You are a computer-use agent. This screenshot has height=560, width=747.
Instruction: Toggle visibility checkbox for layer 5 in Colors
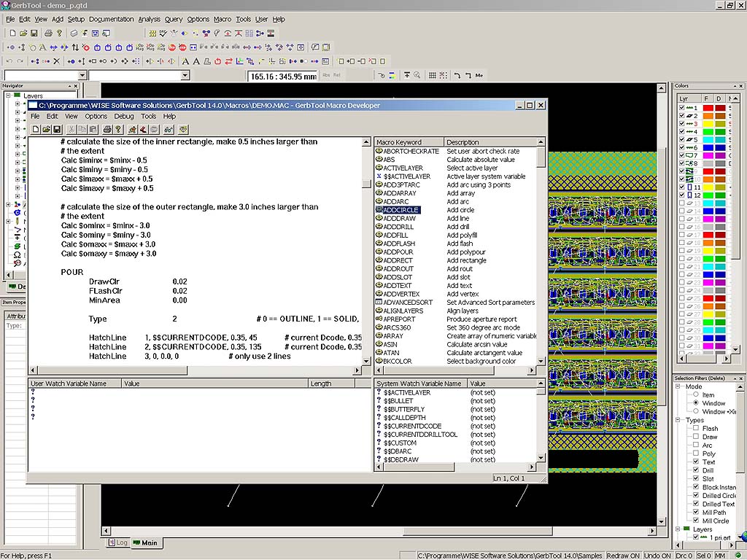click(682, 139)
